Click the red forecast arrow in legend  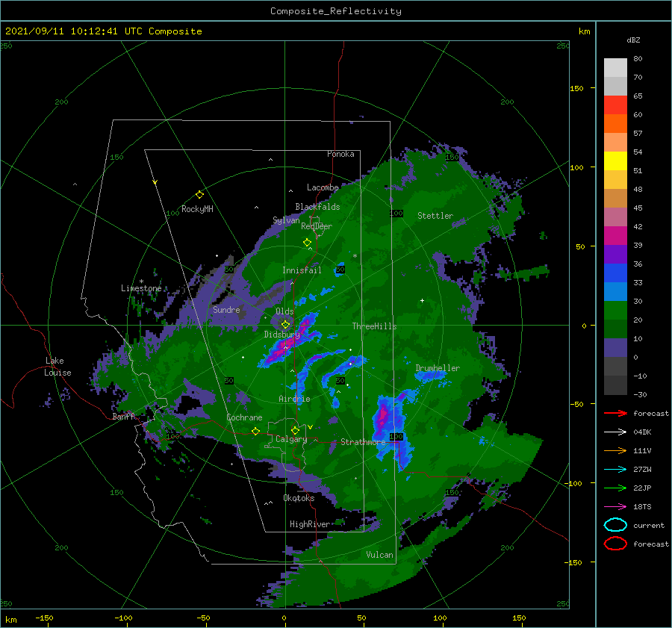click(x=615, y=413)
